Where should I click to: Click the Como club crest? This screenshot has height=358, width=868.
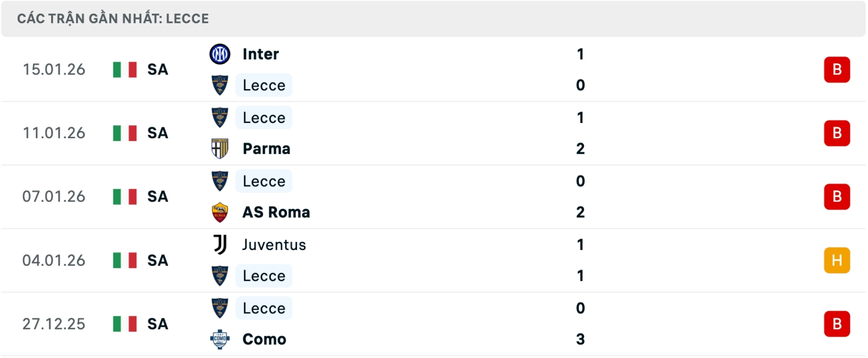tap(220, 339)
